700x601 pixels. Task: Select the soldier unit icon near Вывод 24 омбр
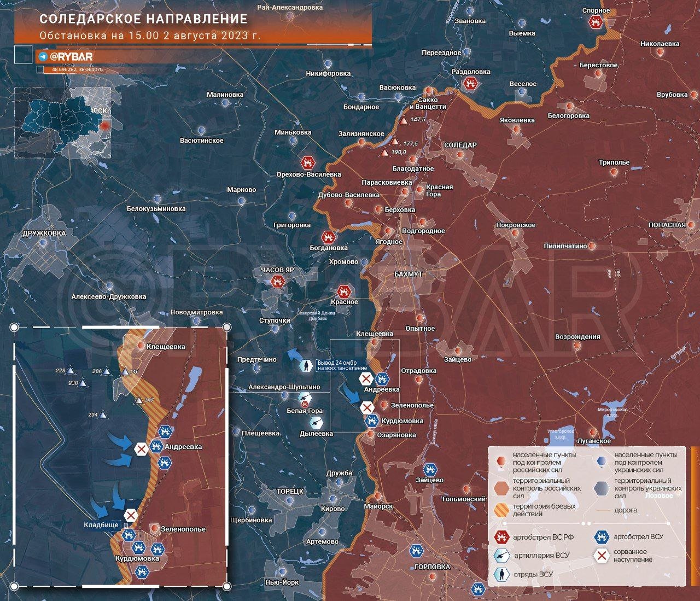coord(307,365)
